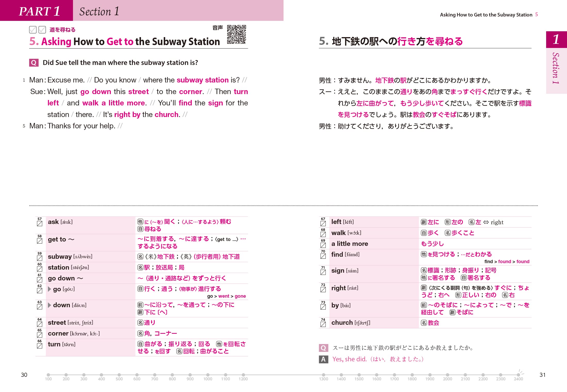Viewport: 567px width, 392px height.
Task: Click the 2400 marker on progress bar
Action: [518, 375]
